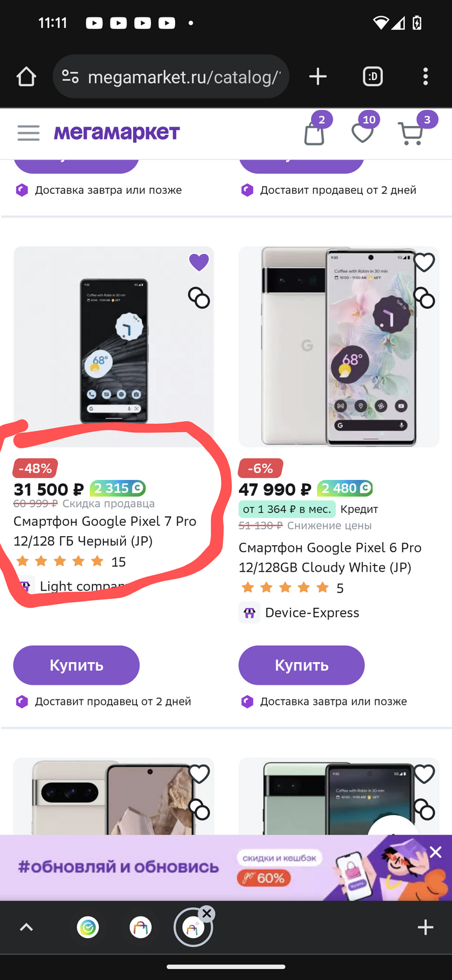Open the orders bag with badge 2
452x980 pixels.
tap(314, 134)
